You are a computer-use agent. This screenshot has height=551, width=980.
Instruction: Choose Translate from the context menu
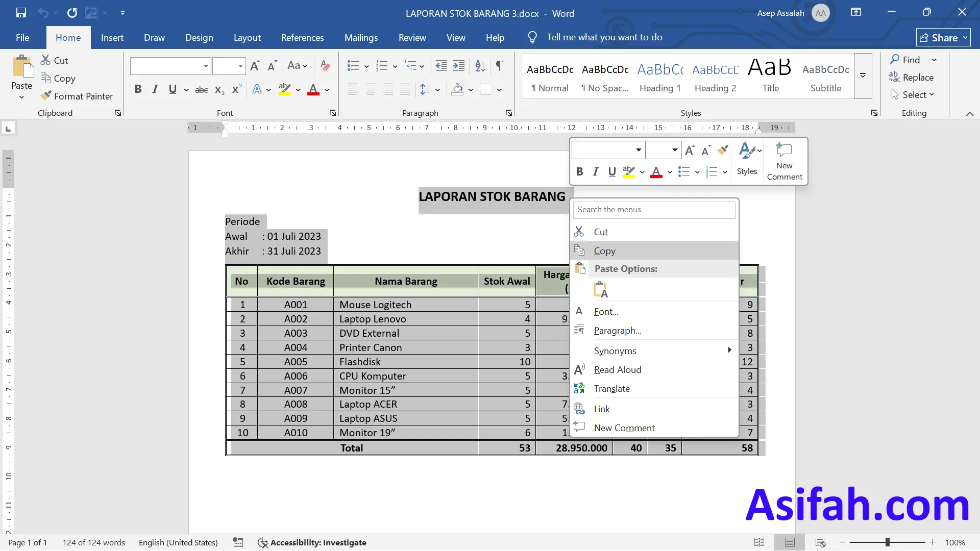tap(654, 388)
